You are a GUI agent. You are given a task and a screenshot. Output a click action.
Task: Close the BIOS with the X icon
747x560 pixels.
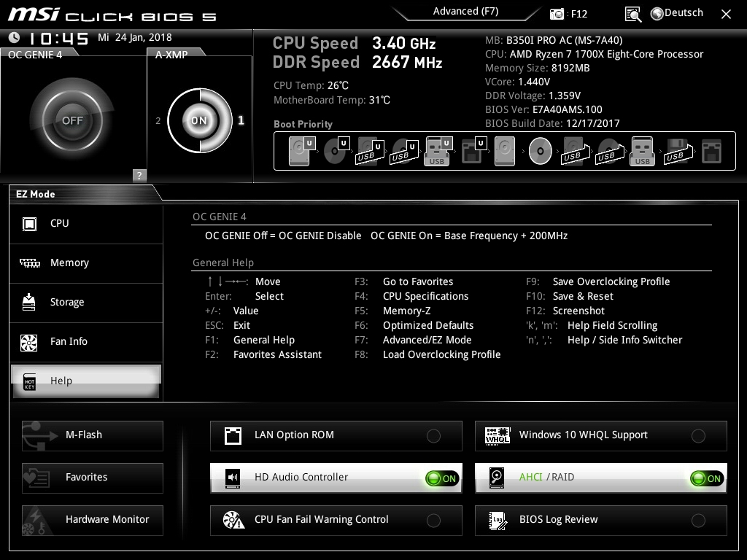coord(726,15)
